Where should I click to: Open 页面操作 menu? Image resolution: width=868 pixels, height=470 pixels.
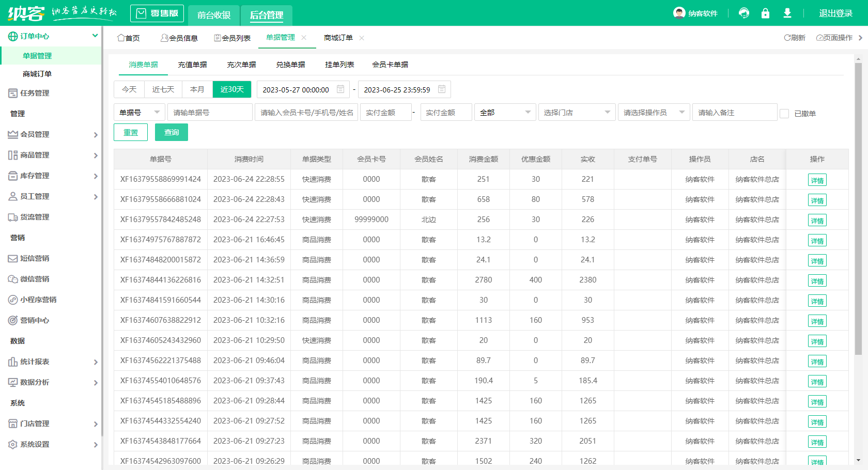click(x=834, y=38)
